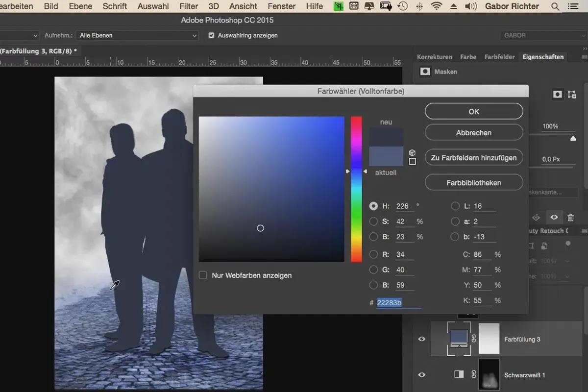Screen dimensions: 588x392
Task: Open the wireless broadcast menu bar icon
Action: pyautogui.click(x=354, y=6)
